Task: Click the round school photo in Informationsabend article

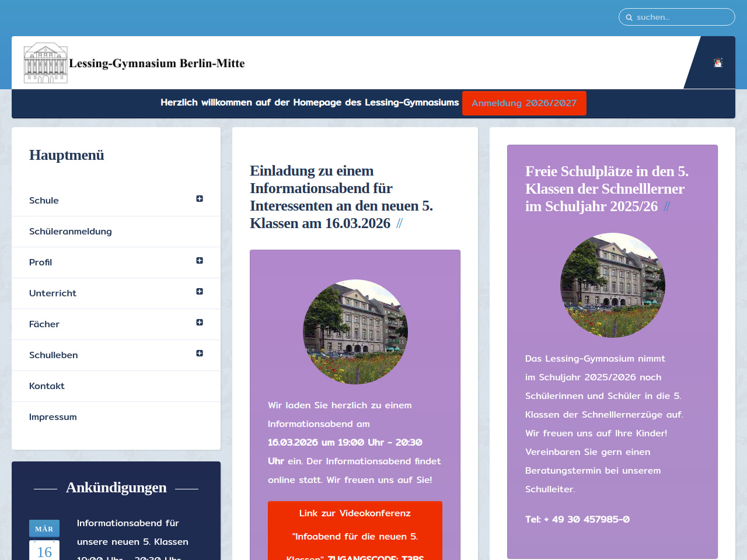Action: click(355, 332)
